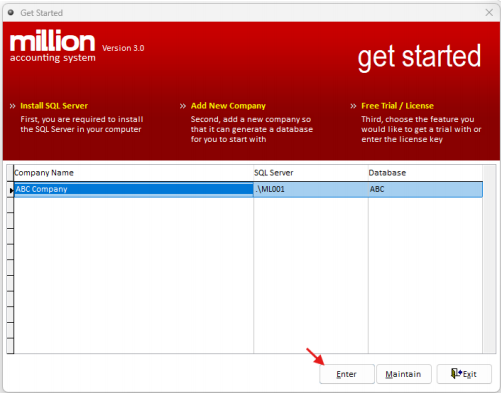Click the Get Started title bar icon
Screen dimensions: 501x393
(x=11, y=12)
